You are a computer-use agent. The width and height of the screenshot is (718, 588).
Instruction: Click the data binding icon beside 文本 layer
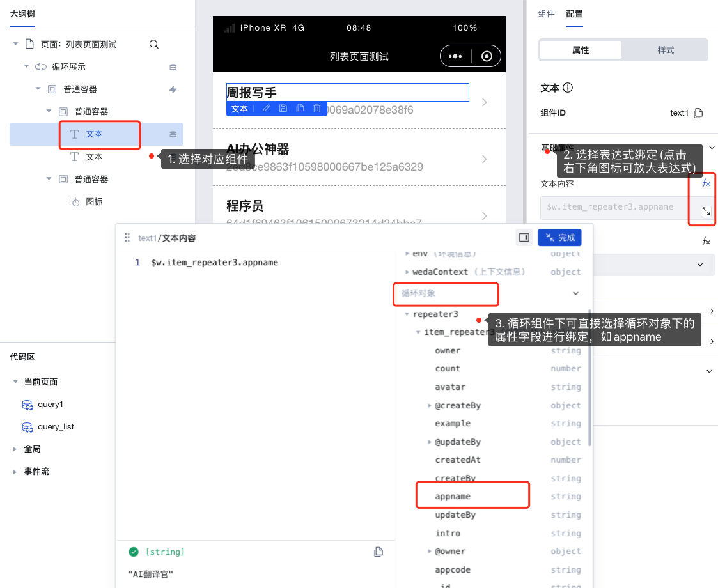point(172,134)
